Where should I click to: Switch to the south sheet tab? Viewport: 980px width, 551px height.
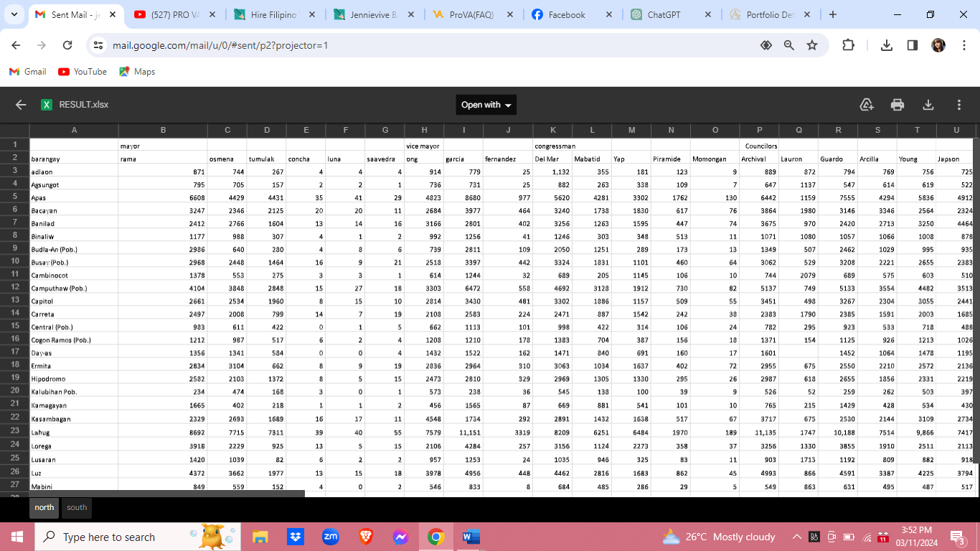77,508
